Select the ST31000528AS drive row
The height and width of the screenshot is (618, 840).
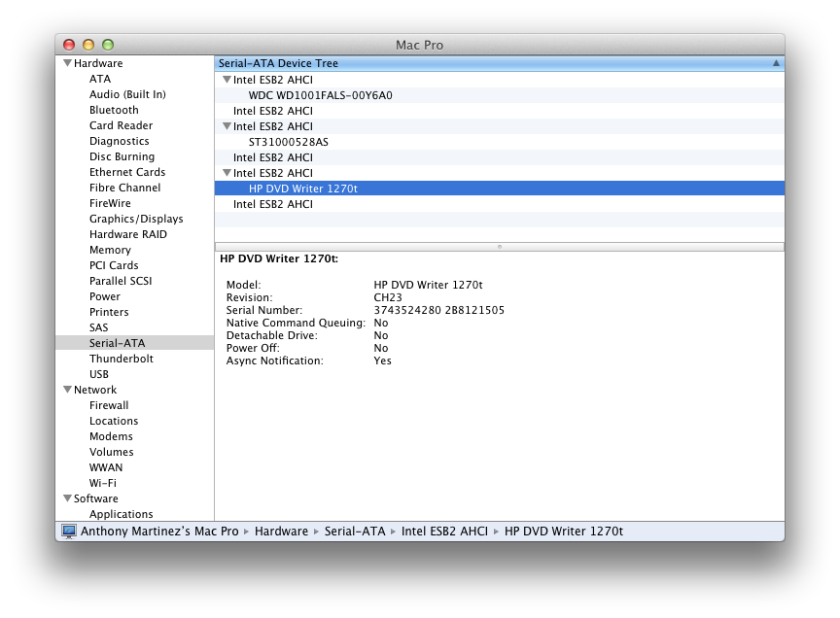pos(500,142)
